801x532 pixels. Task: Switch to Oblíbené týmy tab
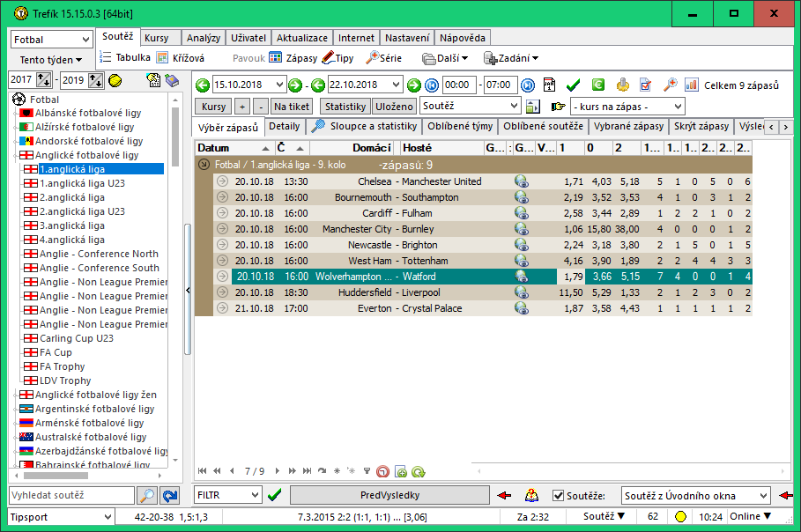(x=460, y=126)
